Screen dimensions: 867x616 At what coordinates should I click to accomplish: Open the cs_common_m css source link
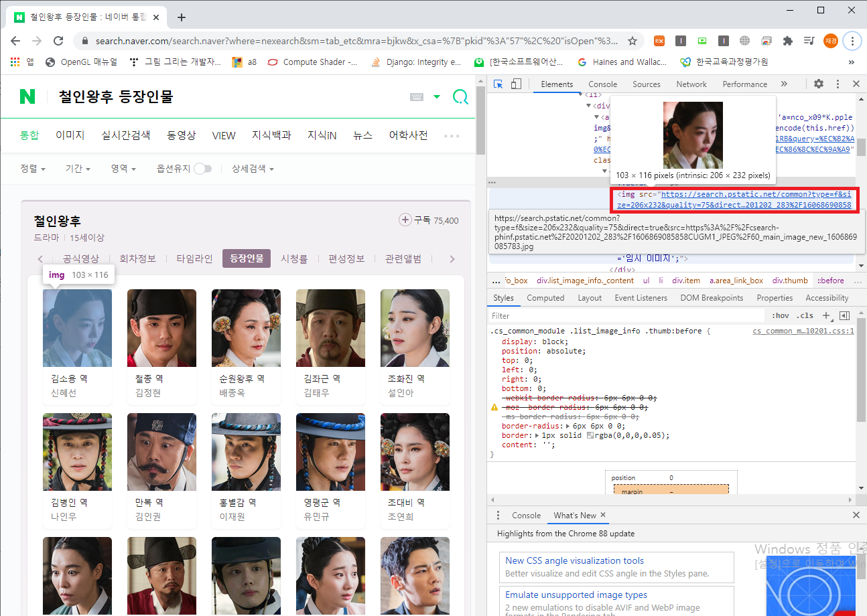(803, 331)
